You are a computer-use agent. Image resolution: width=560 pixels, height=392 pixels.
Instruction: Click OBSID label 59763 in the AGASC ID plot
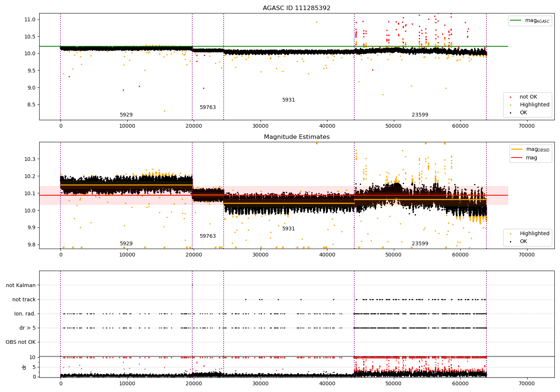(x=208, y=107)
